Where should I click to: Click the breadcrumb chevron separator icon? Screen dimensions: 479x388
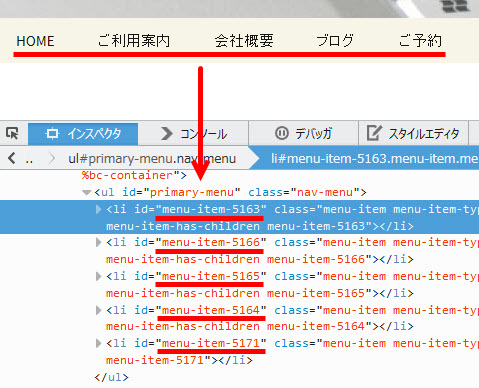pos(52,159)
